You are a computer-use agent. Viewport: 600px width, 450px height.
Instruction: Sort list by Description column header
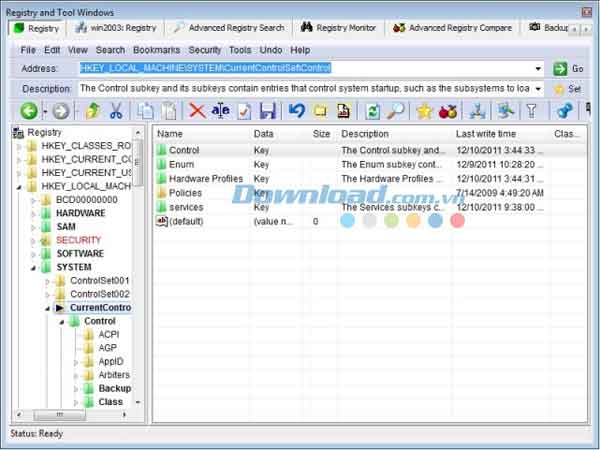pyautogui.click(x=395, y=134)
